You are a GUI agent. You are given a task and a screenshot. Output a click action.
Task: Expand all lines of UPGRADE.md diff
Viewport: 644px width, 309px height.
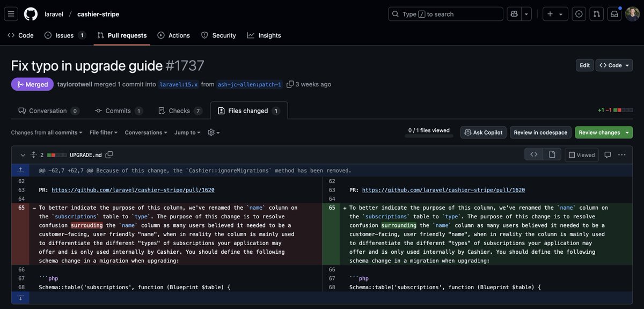tap(34, 155)
